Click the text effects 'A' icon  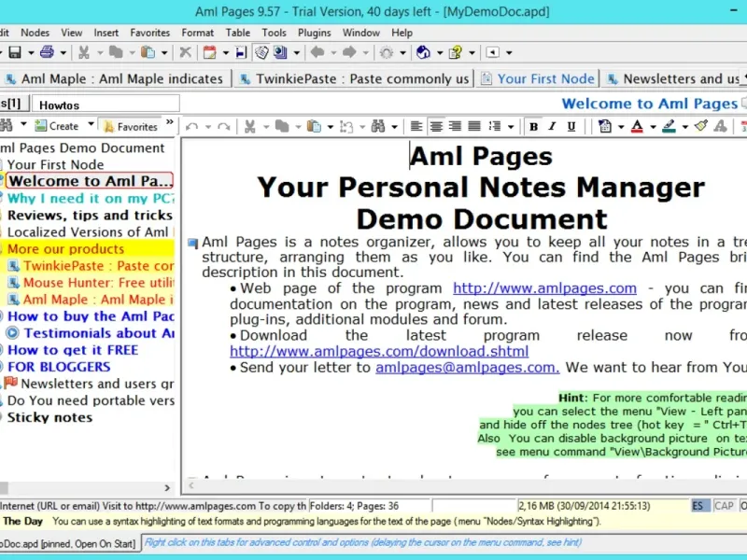[720, 126]
